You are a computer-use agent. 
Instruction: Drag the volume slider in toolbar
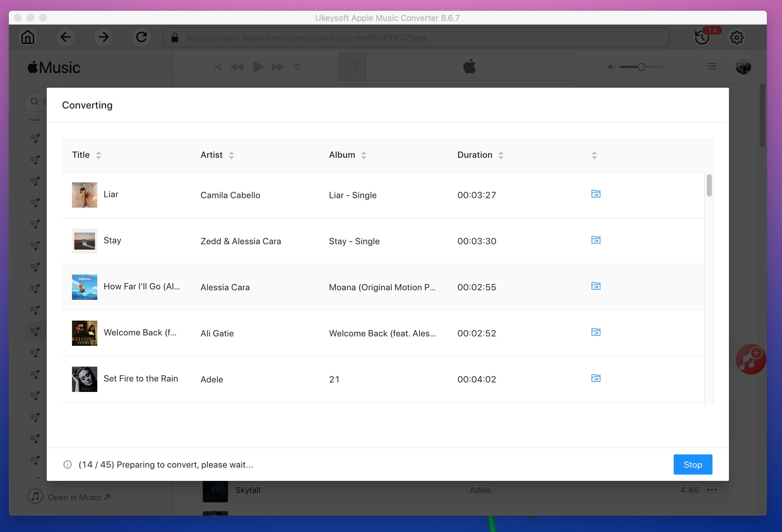(x=641, y=67)
